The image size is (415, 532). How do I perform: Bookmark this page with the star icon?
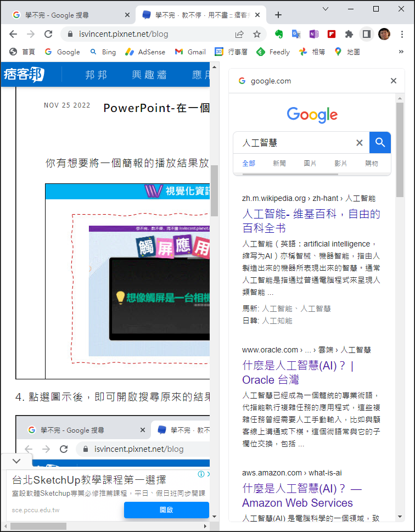pos(257,34)
